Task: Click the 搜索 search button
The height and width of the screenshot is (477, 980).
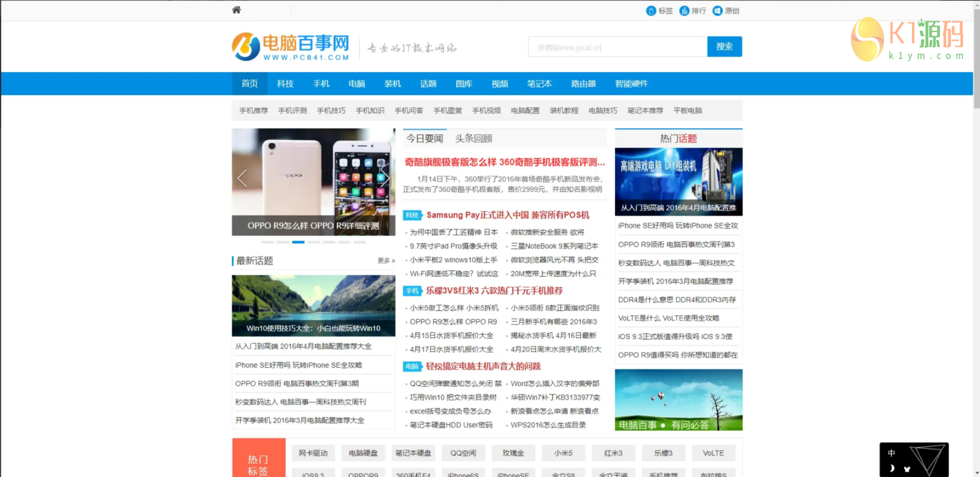Action: tap(725, 47)
